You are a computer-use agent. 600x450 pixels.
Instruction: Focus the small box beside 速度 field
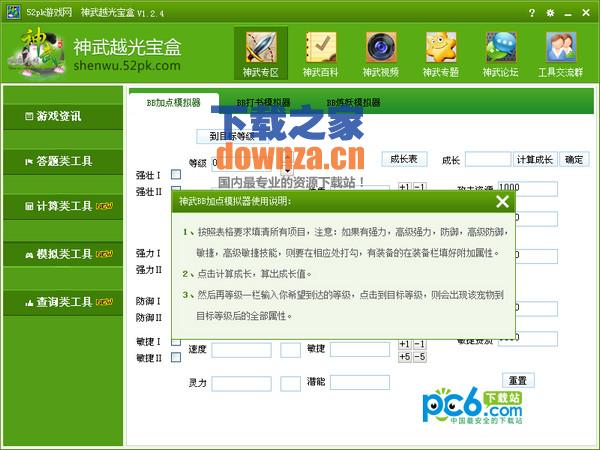[x=290, y=350]
